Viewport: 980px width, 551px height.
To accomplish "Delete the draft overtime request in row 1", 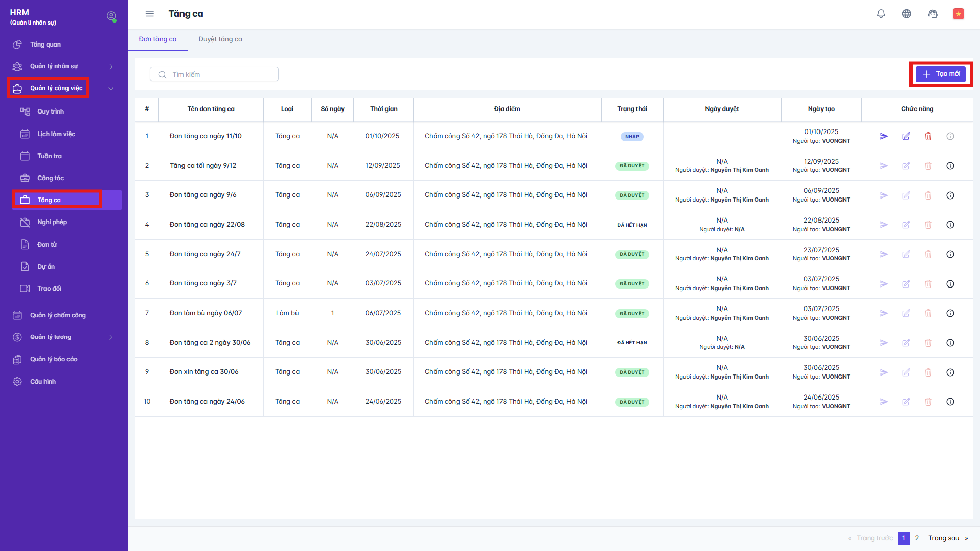I will pos(928,136).
